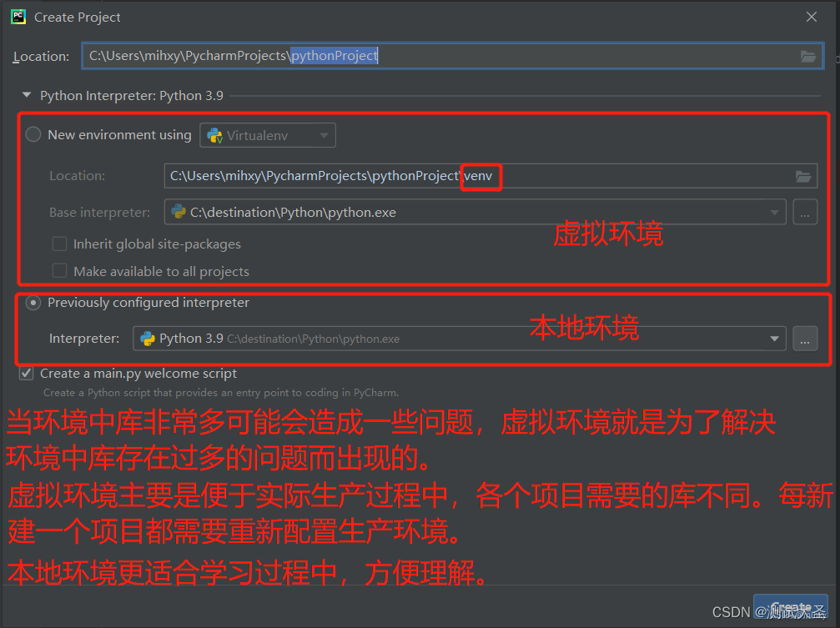Viewport: 840px width, 628px height.
Task: Click the Python icon in Base interpreter field
Action: (179, 212)
